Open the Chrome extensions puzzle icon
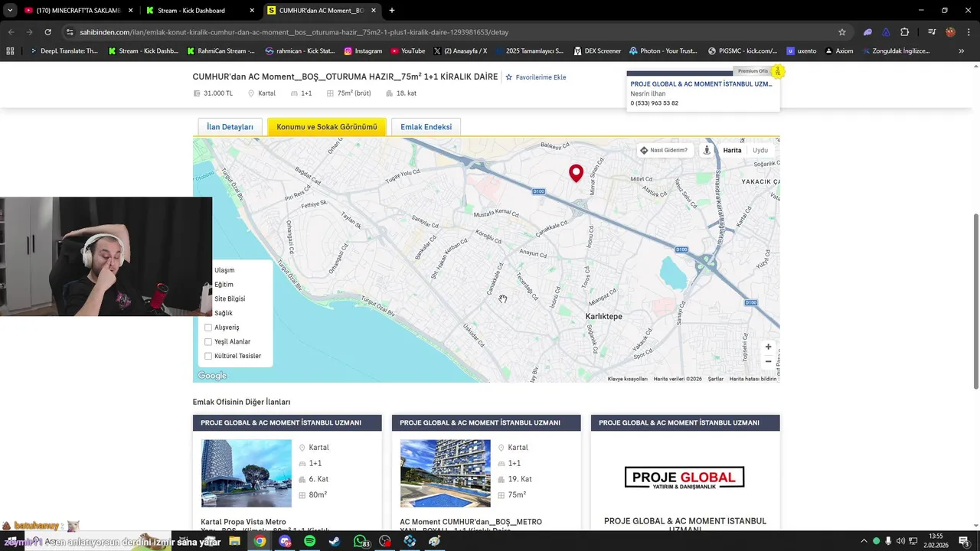Screen dimensions: 980x551 (904, 32)
